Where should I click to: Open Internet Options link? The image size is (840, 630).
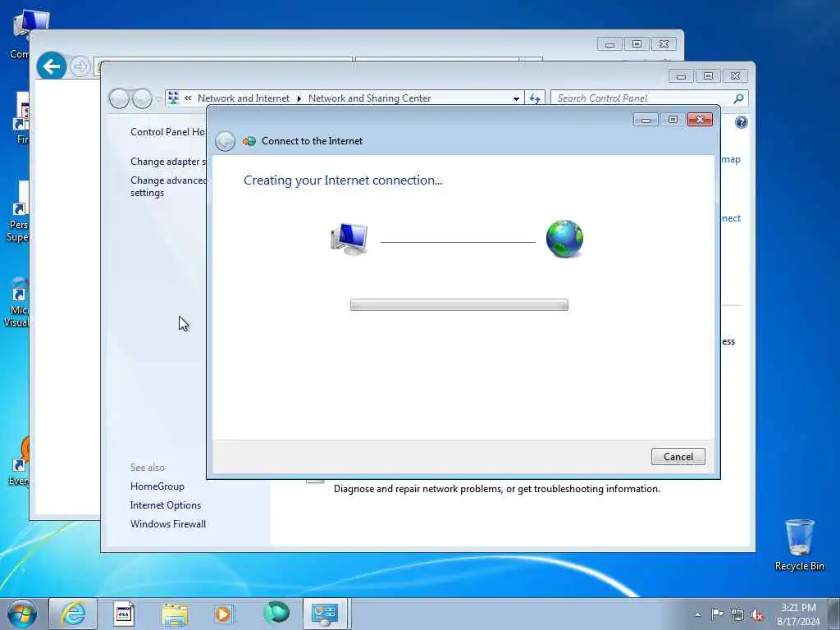(x=166, y=505)
